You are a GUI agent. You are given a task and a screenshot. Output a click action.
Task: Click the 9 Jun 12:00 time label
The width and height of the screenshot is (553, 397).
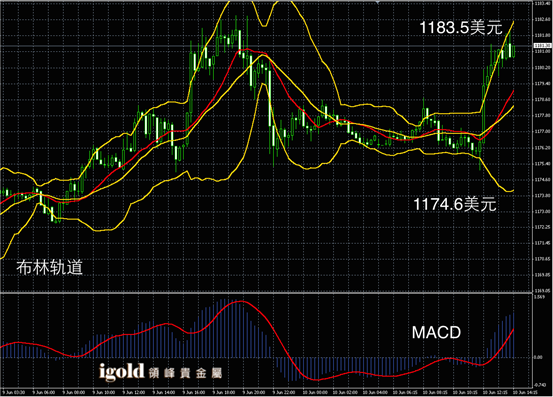click(134, 392)
